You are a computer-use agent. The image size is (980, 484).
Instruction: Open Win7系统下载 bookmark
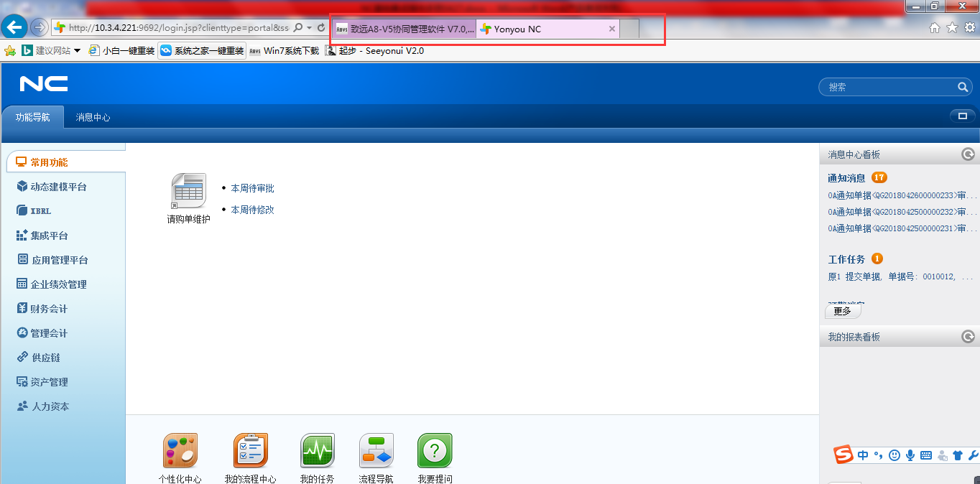click(x=284, y=50)
